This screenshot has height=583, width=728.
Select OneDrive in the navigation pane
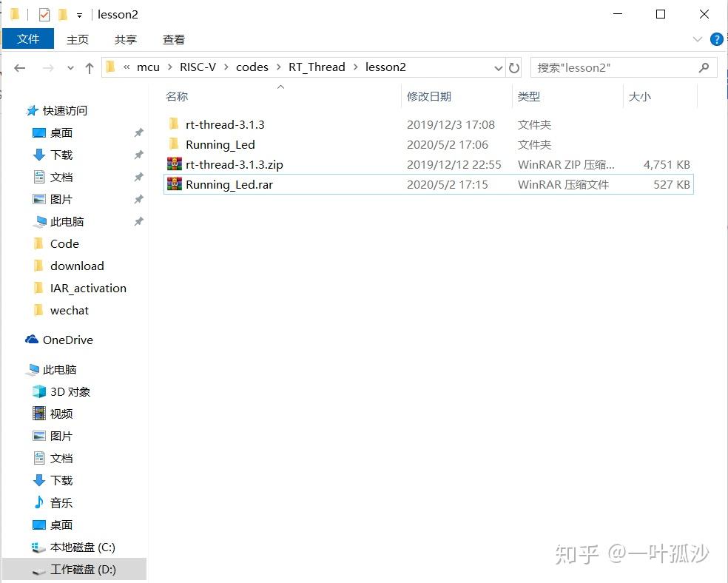[67, 340]
